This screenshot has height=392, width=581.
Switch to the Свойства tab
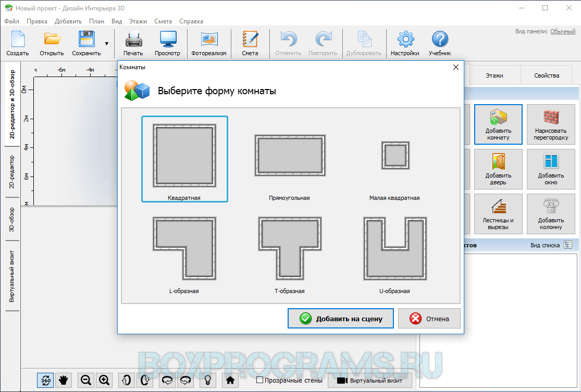point(547,75)
